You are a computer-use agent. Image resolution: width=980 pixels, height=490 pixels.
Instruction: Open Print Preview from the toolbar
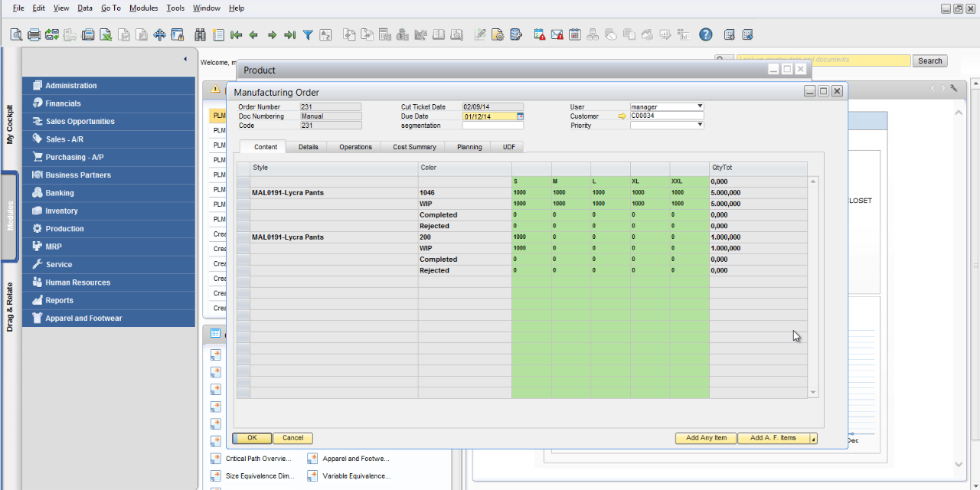pyautogui.click(x=16, y=34)
